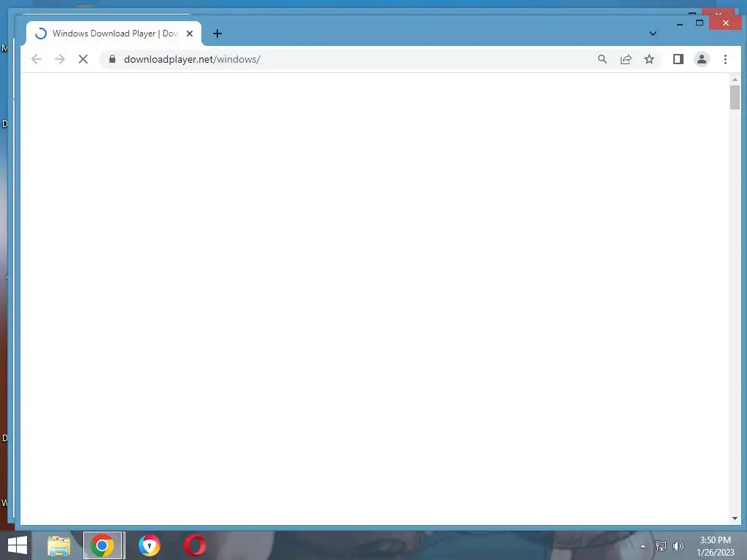Open the Windows Start menu
747x560 pixels.
[x=18, y=545]
